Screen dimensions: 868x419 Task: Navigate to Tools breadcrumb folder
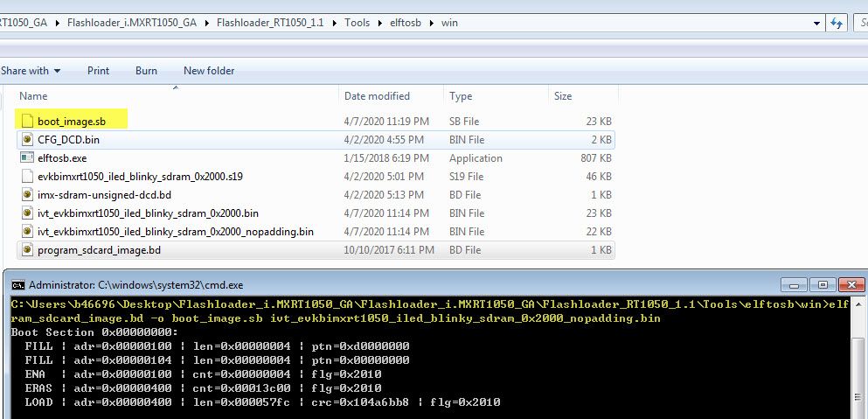(357, 24)
